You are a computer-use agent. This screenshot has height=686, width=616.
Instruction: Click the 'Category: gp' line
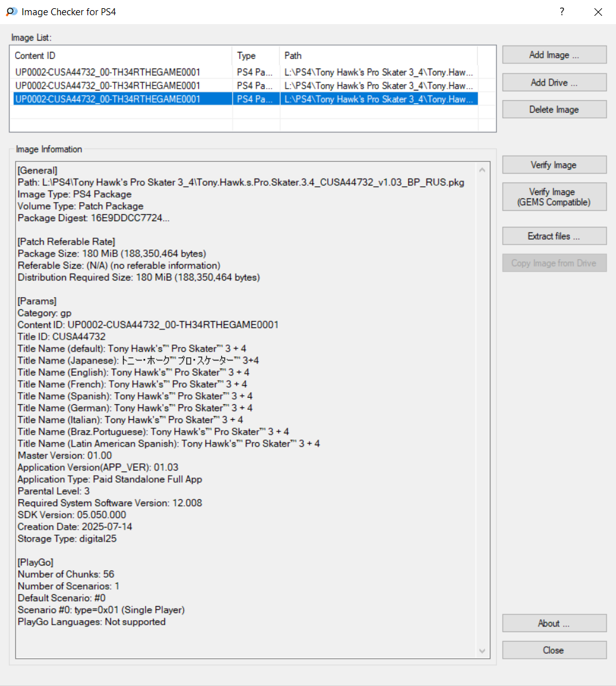tap(44, 314)
